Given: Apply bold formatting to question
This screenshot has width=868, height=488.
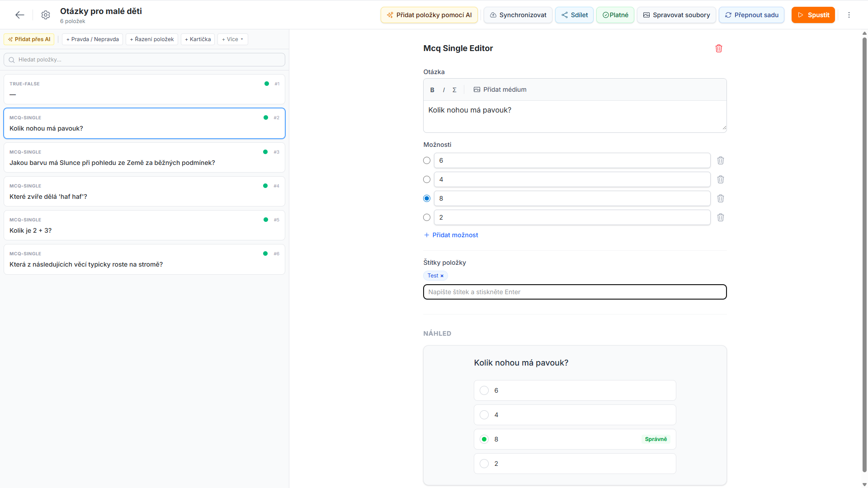Looking at the screenshot, I should [x=432, y=90].
